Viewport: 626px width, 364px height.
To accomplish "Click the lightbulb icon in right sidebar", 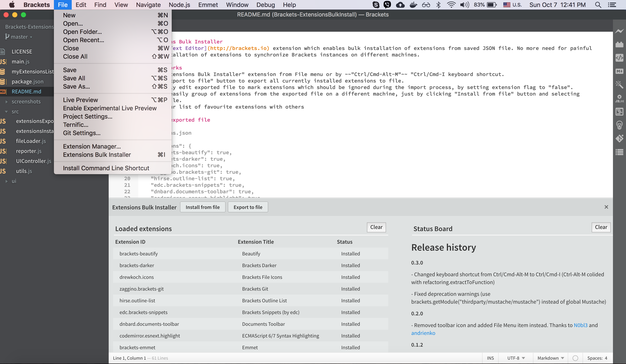I will [619, 125].
